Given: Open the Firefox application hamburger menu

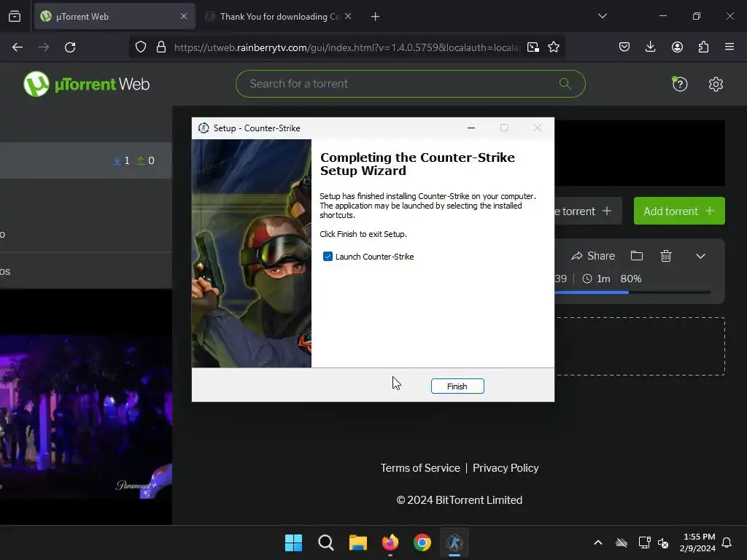Looking at the screenshot, I should tap(729, 47).
